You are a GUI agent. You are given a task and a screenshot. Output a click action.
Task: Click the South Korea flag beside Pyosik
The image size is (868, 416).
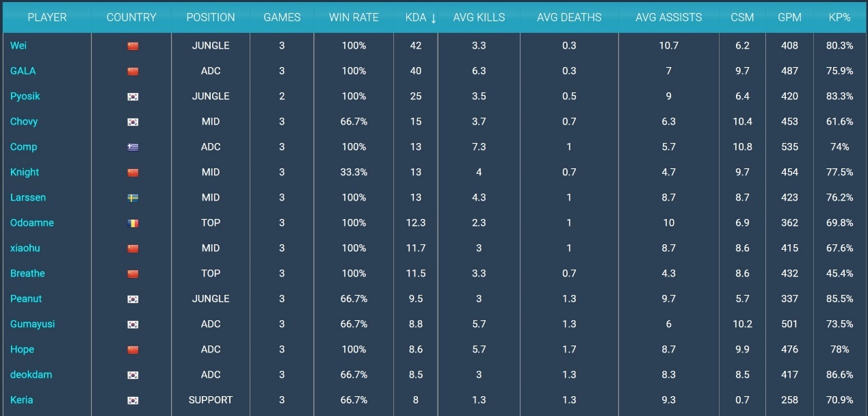click(133, 96)
